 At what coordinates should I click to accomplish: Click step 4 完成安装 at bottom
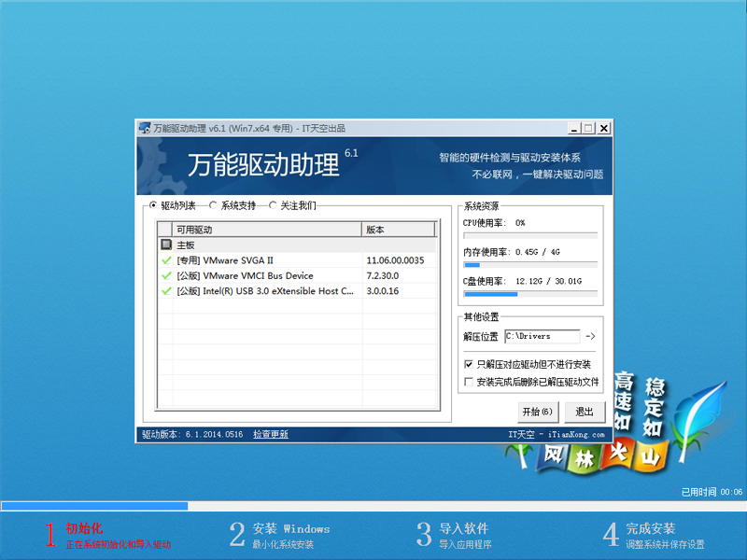pyautogui.click(x=653, y=535)
